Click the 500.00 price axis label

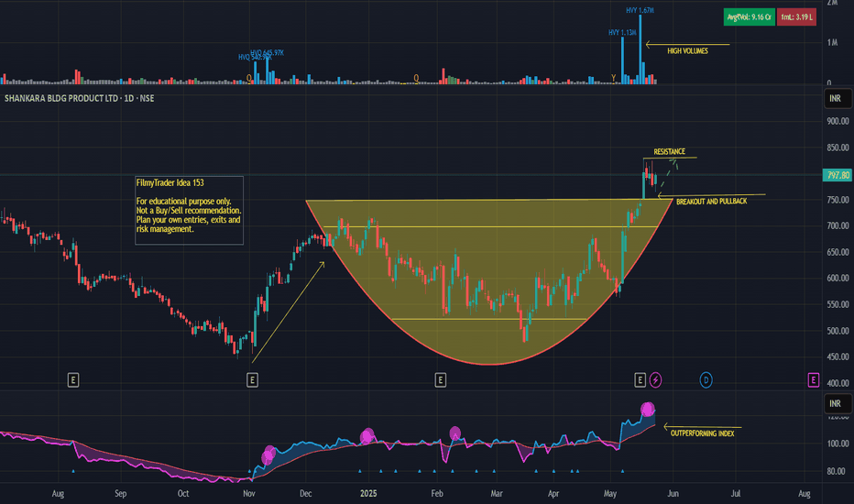click(838, 331)
